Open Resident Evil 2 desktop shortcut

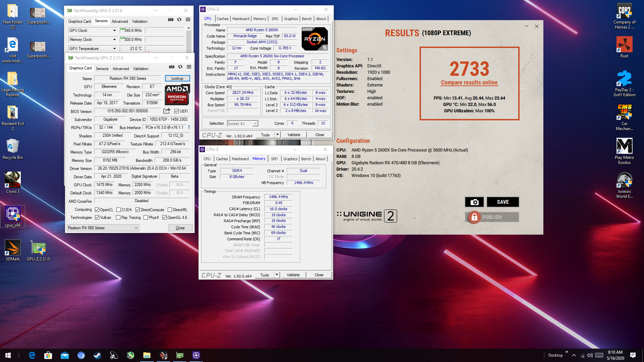tap(13, 117)
